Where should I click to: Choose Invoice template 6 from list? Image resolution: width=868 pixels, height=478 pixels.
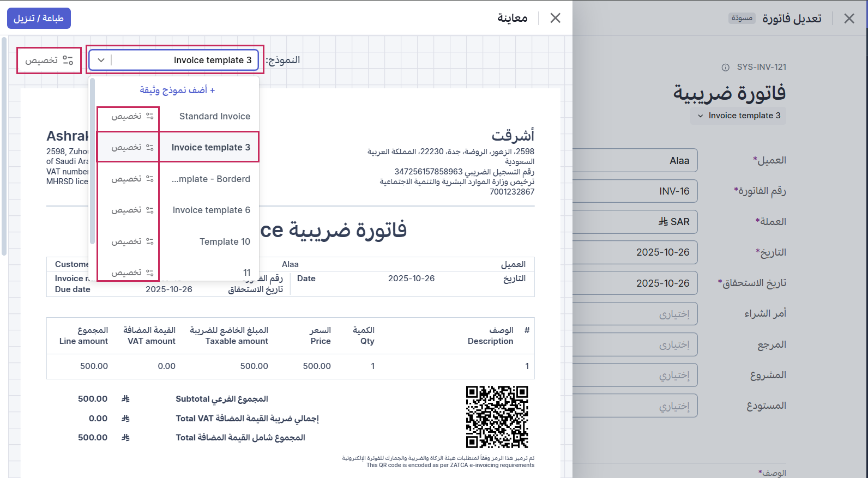click(x=211, y=210)
